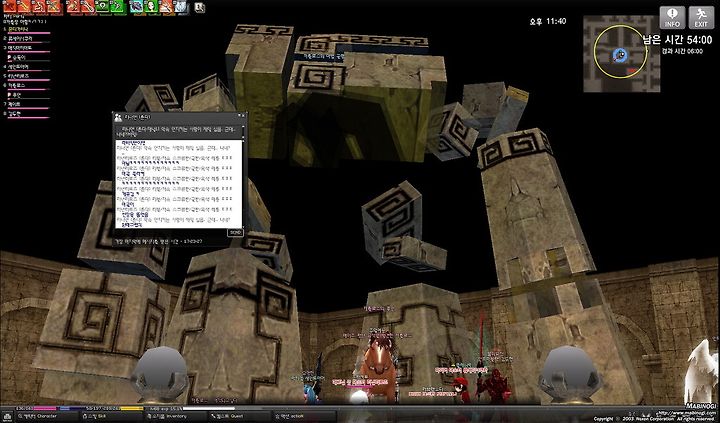The image size is (720, 423).
Task: Click party member 1's pink health bar
Action: 28,33
